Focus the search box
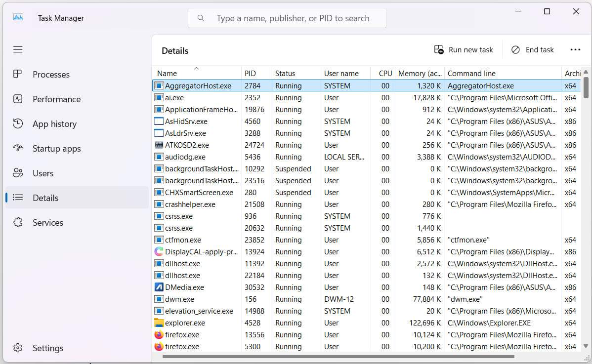 (x=287, y=18)
